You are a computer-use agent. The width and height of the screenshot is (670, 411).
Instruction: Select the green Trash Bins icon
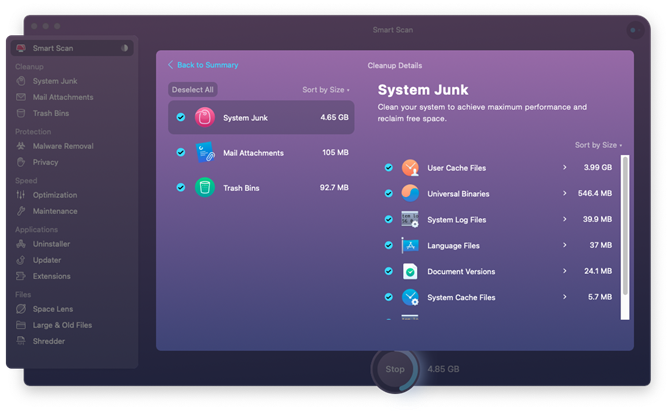click(205, 187)
